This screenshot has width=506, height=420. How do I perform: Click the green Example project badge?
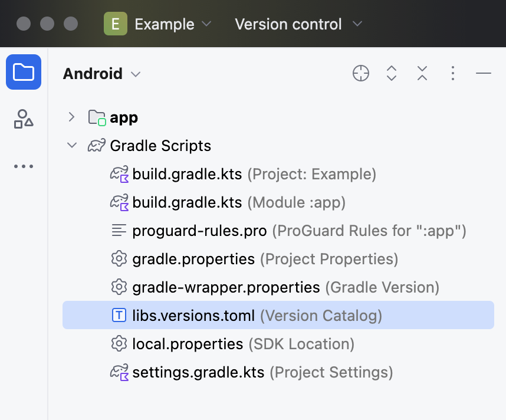pos(115,24)
